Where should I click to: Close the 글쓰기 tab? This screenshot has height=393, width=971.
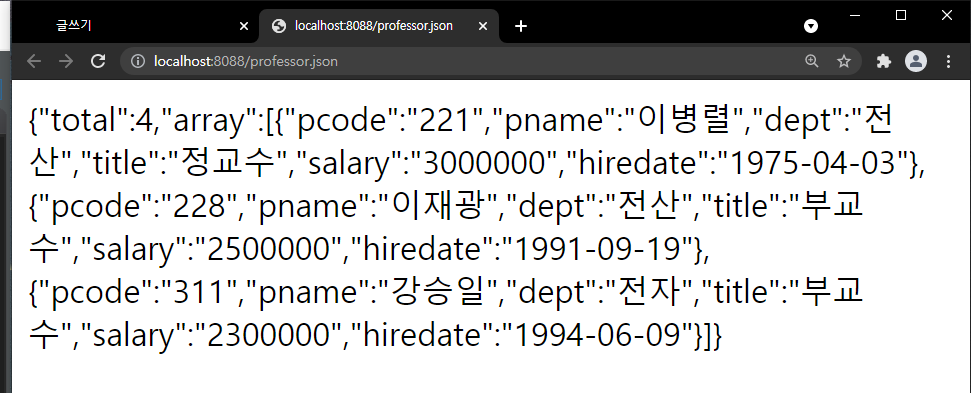click(x=243, y=26)
